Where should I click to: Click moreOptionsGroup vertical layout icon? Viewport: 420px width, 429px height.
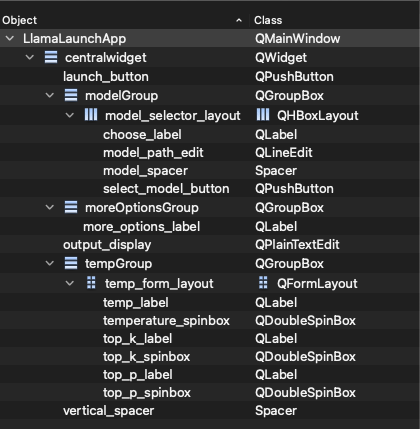[x=71, y=207]
